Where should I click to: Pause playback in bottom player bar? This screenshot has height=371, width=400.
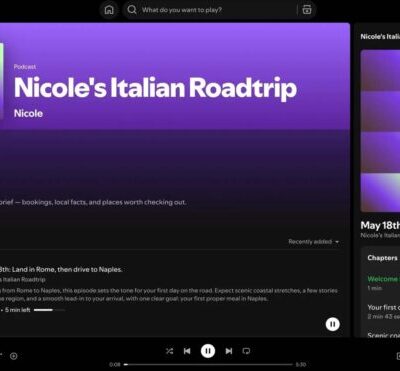208,351
